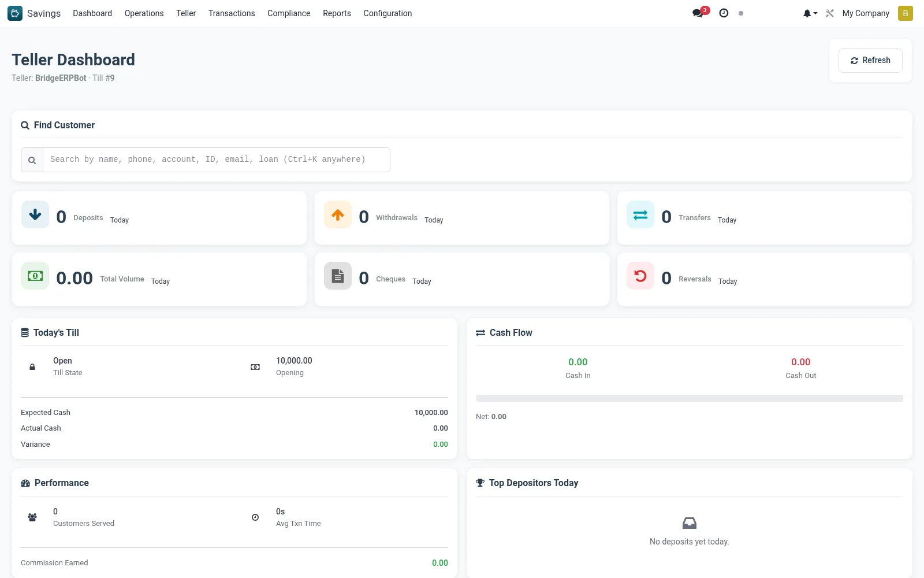The image size is (924, 578).
Task: Click the Open Till State text
Action: pos(62,361)
